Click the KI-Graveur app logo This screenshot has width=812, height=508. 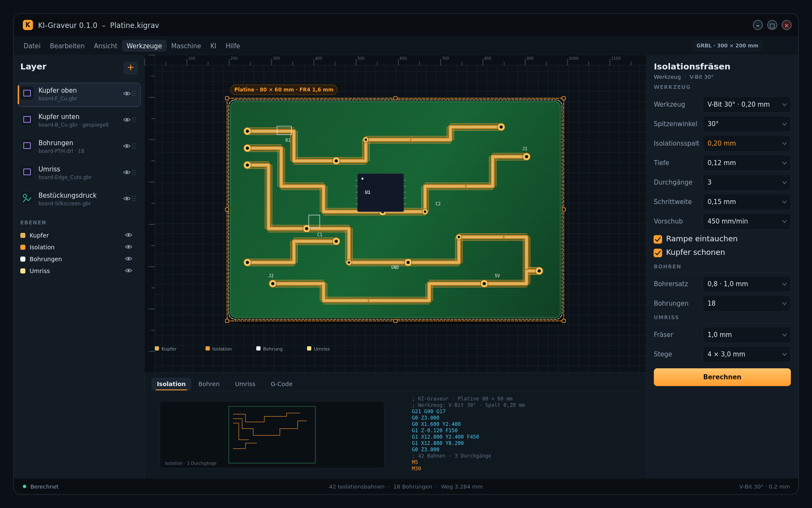[x=28, y=25]
